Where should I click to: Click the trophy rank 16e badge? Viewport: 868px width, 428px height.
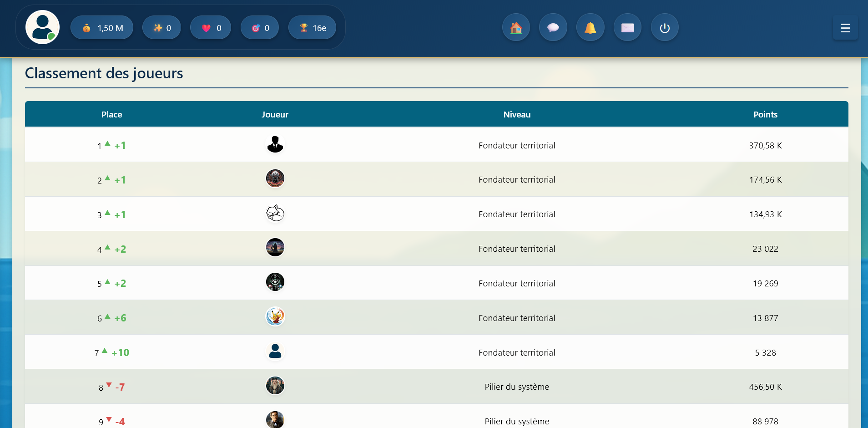pos(312,28)
